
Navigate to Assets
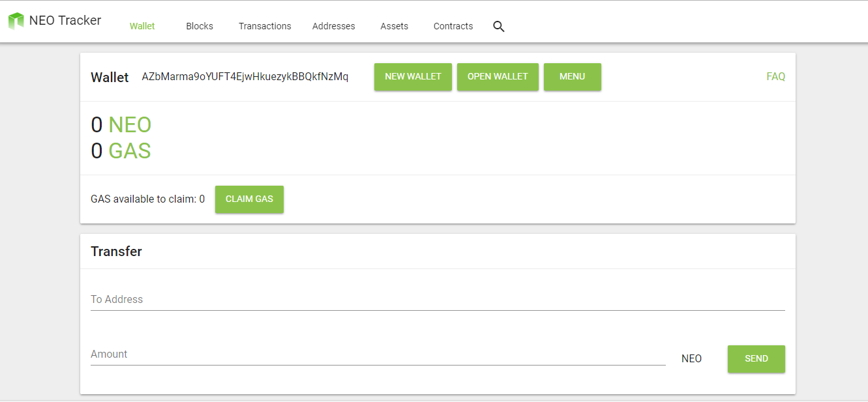pyautogui.click(x=395, y=26)
